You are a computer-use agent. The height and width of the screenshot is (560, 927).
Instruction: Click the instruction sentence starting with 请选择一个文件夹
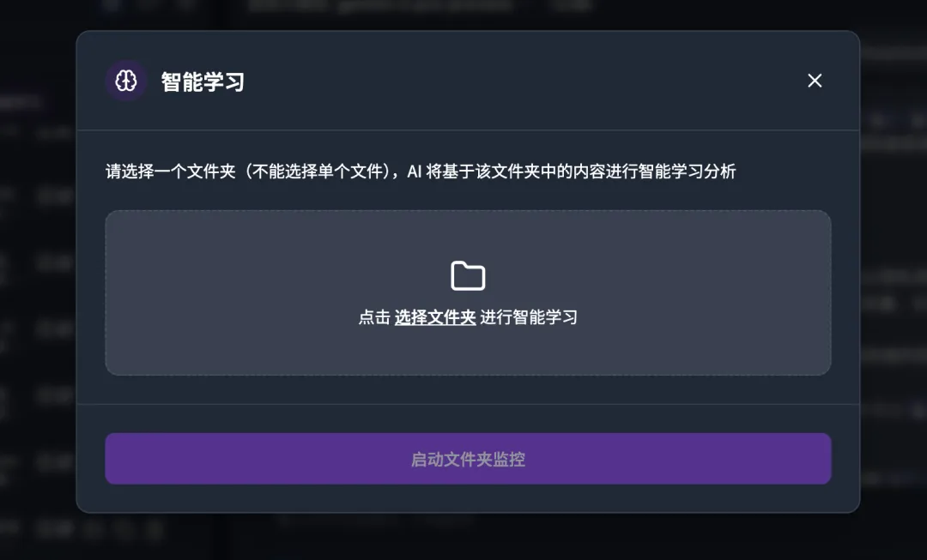pos(421,172)
